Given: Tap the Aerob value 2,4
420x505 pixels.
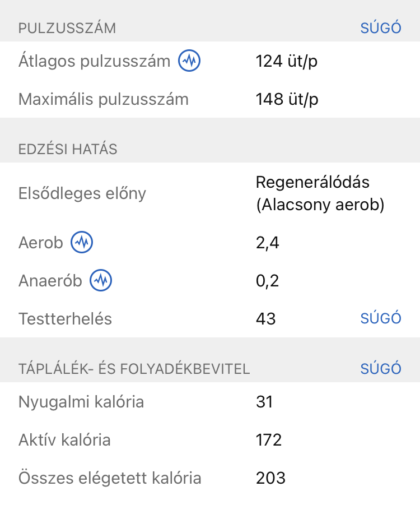Looking at the screenshot, I should pyautogui.click(x=267, y=243).
